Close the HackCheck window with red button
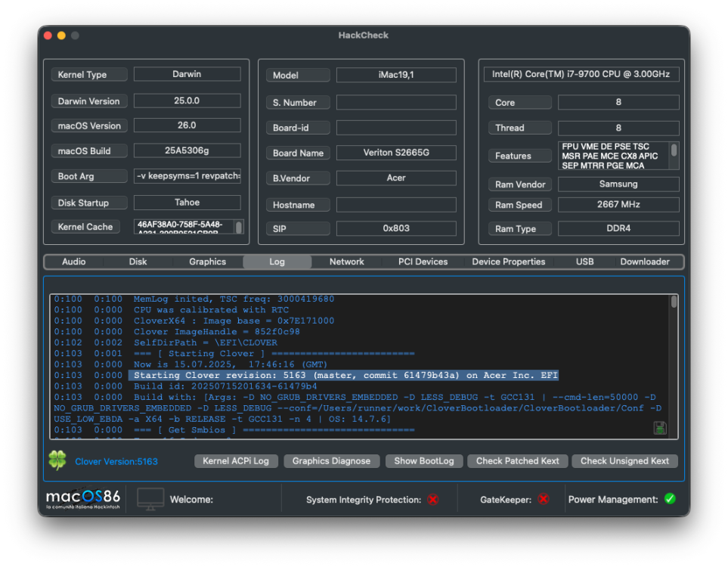Viewport: 728px width, 567px height. (x=48, y=36)
